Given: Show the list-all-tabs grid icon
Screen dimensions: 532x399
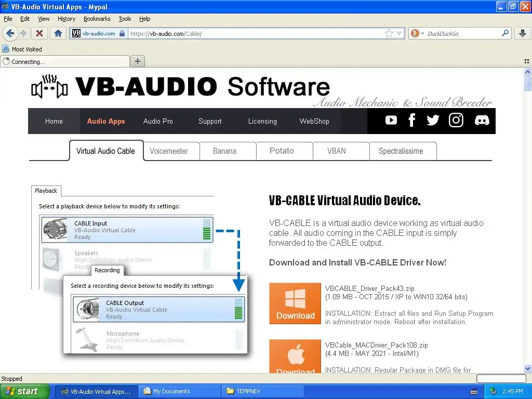Looking at the screenshot, I should point(527,61).
